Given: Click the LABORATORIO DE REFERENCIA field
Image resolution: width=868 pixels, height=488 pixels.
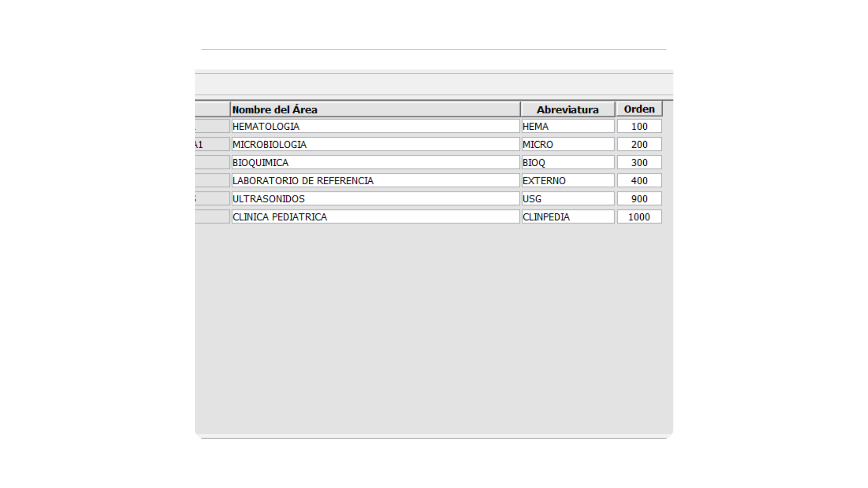Looking at the screenshot, I should pos(375,181).
